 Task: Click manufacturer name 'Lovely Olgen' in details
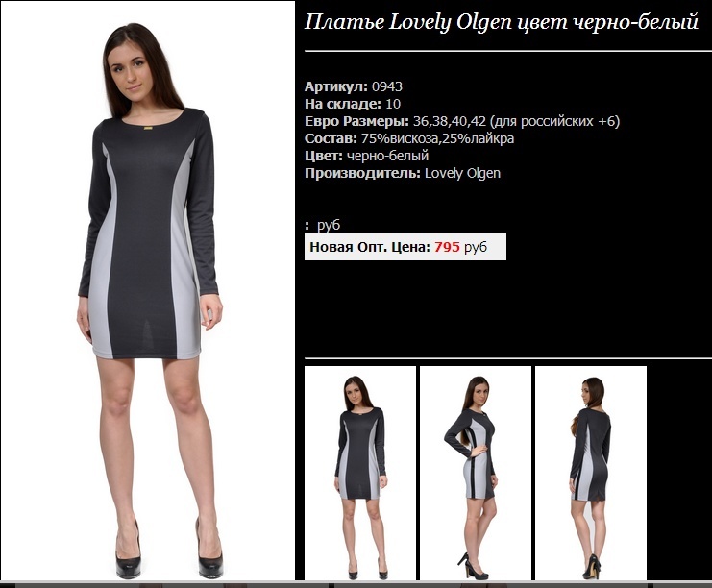[x=462, y=173]
